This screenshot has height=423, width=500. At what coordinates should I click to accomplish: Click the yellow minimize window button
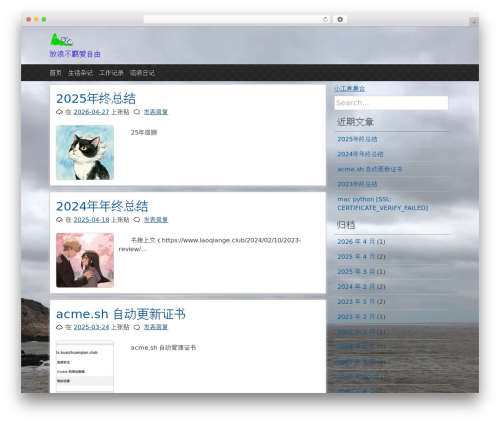click(36, 20)
